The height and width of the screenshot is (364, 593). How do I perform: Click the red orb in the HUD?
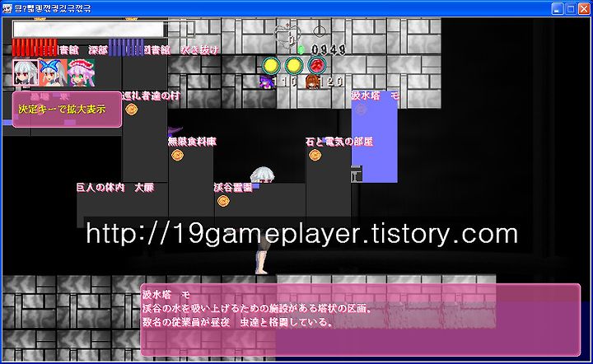(317, 65)
